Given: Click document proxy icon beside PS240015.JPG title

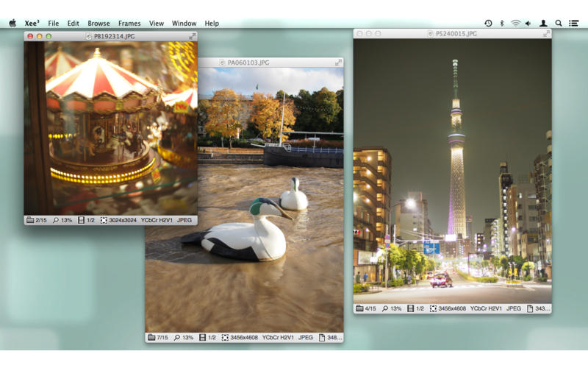Looking at the screenshot, I should pos(430,34).
